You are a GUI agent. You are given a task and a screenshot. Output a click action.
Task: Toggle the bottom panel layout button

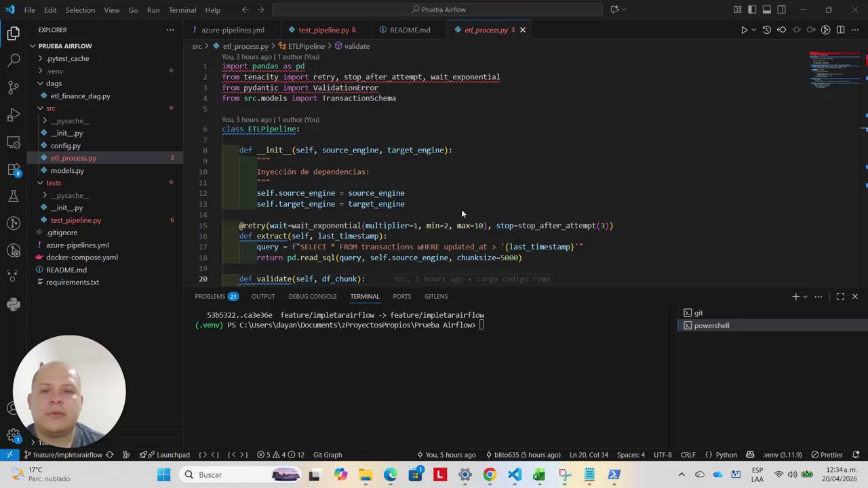point(767,9)
